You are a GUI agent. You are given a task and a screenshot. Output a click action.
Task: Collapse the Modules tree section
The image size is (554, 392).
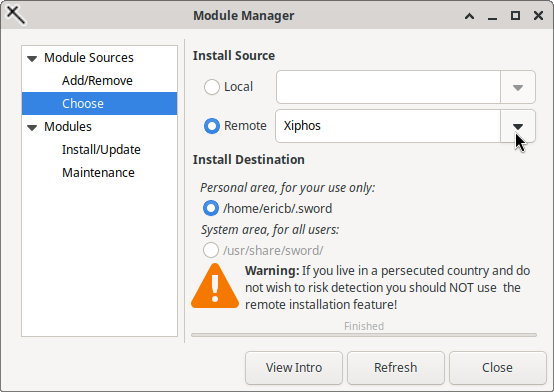coord(32,127)
